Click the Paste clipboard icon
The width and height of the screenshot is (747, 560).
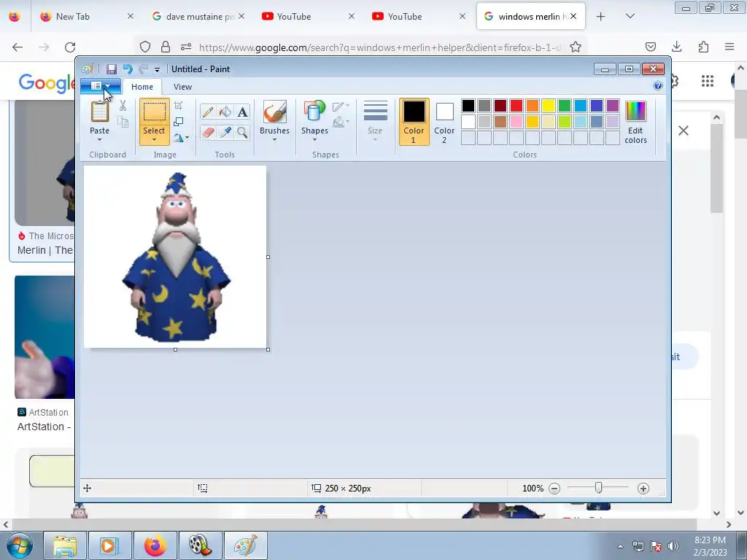pos(99,112)
